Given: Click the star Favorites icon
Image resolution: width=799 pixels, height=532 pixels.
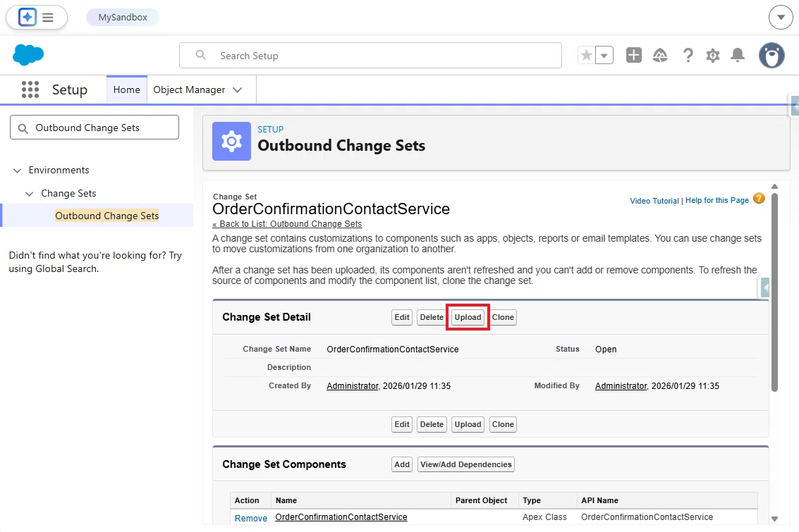Looking at the screenshot, I should pyautogui.click(x=587, y=55).
